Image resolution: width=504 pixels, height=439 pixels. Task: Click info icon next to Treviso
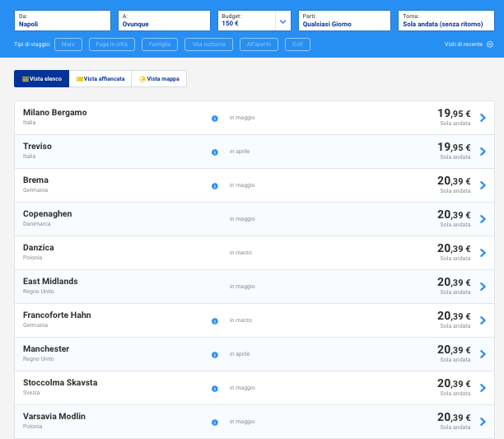pos(215,152)
